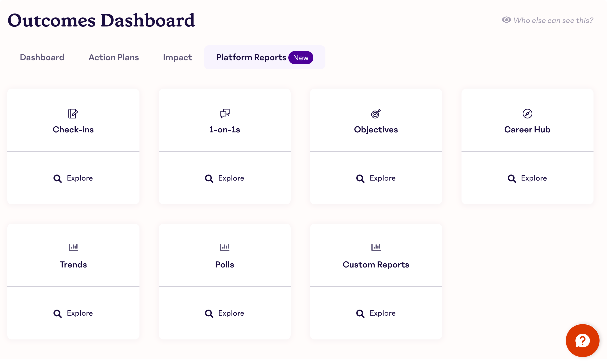Click the Check-ins icon
The width and height of the screenshot is (607, 364).
(x=73, y=114)
